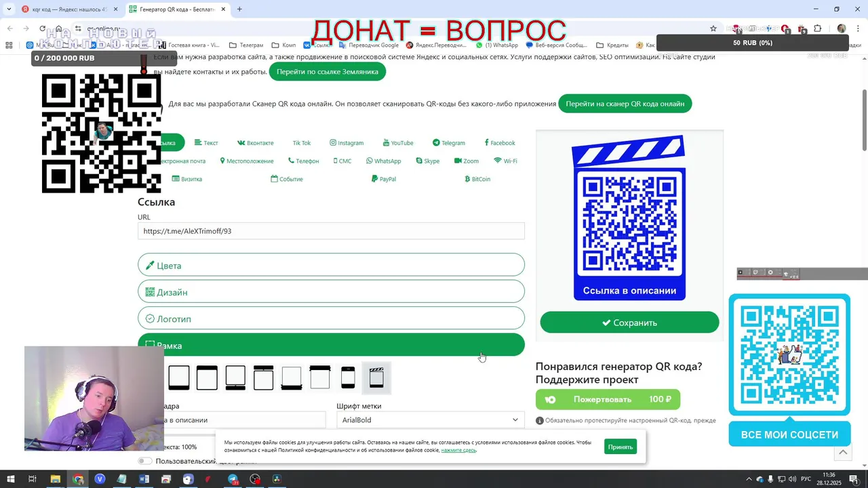Image resolution: width=868 pixels, height=488 pixels.
Task: Click the РУС language indicator
Action: (806, 479)
